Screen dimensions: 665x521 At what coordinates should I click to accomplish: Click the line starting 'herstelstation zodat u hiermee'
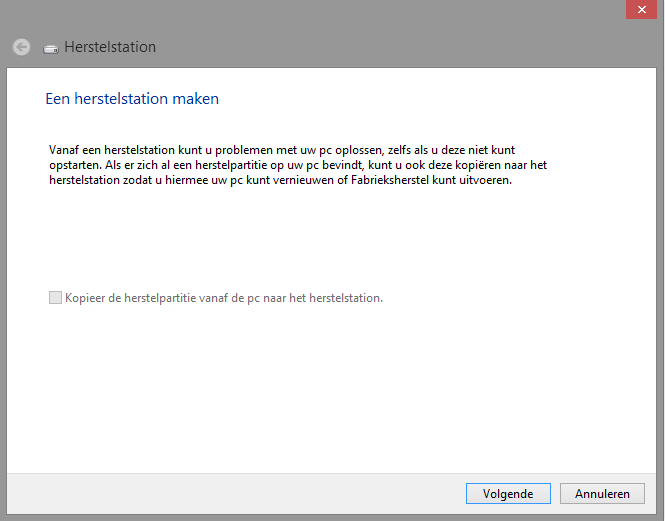coord(280,181)
